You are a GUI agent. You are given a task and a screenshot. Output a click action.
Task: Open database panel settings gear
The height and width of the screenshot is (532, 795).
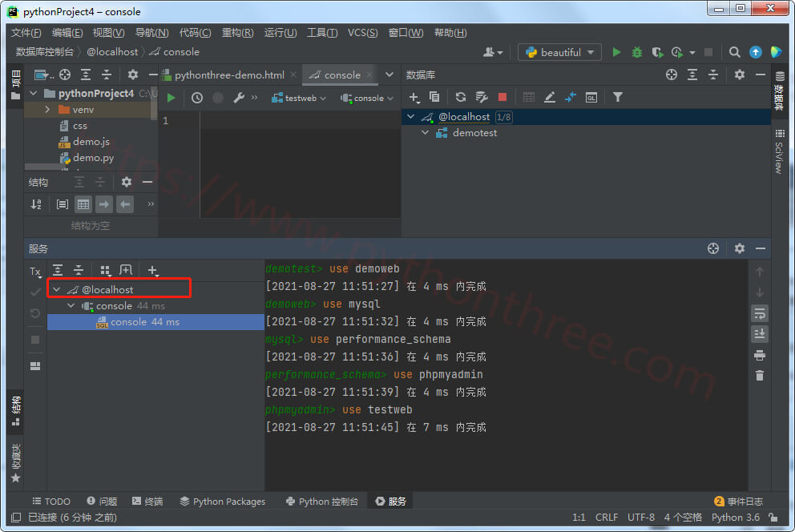(739, 75)
